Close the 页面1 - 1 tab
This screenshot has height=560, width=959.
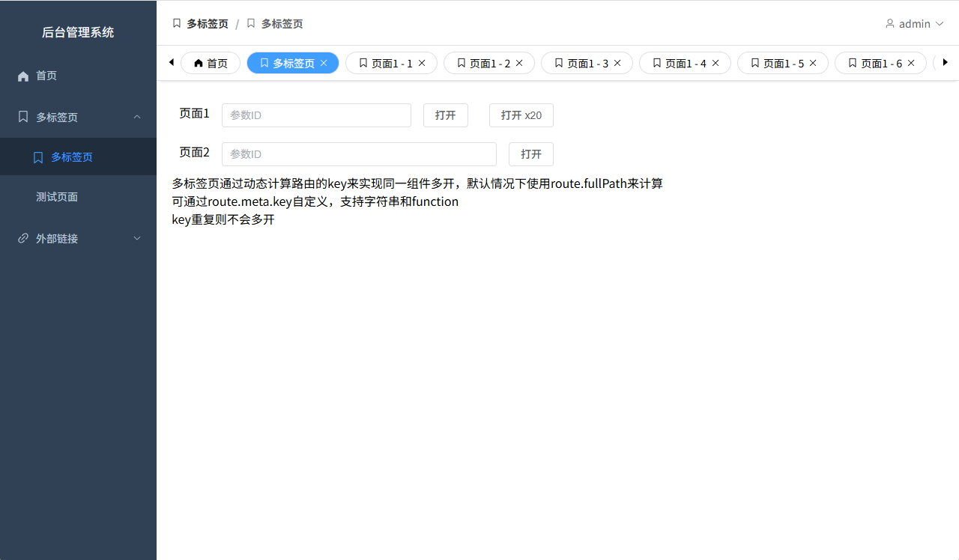pyautogui.click(x=422, y=64)
